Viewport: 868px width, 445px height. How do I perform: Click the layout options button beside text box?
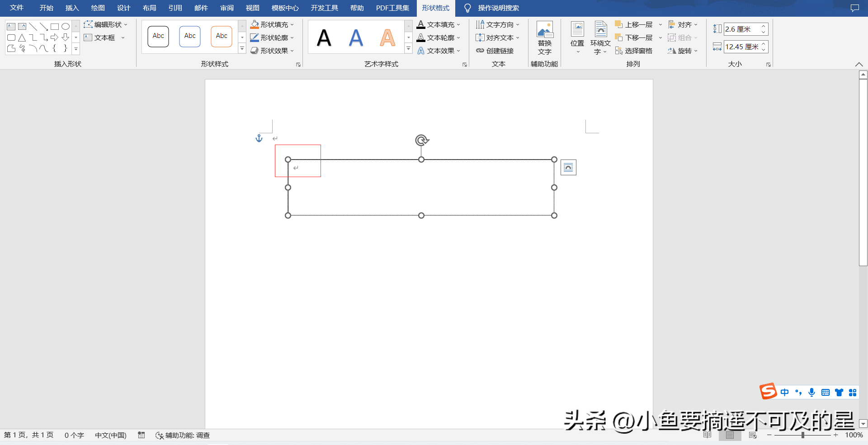pyautogui.click(x=568, y=168)
